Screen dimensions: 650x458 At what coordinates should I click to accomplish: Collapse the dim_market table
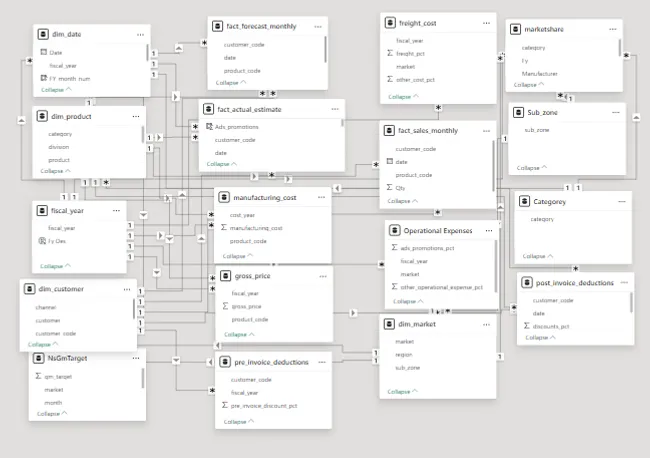(x=402, y=391)
